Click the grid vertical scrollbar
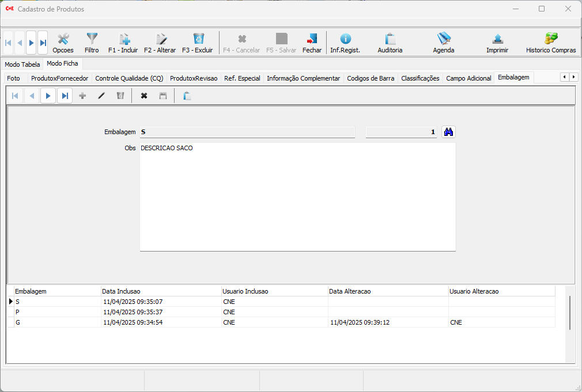The width and height of the screenshot is (582, 392). pyautogui.click(x=570, y=313)
